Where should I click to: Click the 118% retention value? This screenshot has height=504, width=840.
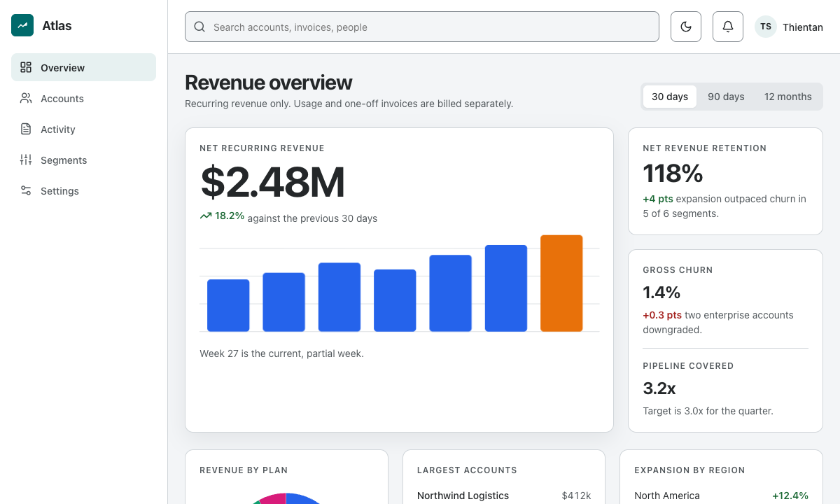click(673, 174)
